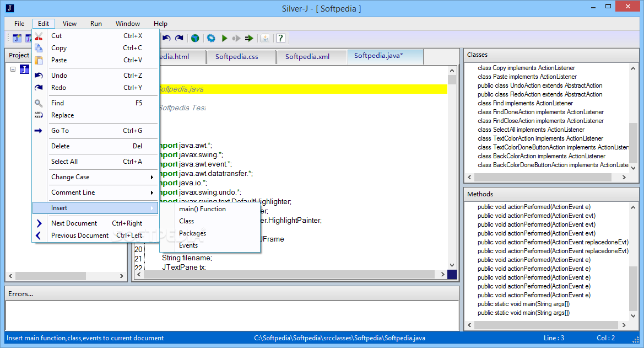Viewport: 644px width, 348px height.
Task: Click the Errors output text area
Action: (x=232, y=315)
